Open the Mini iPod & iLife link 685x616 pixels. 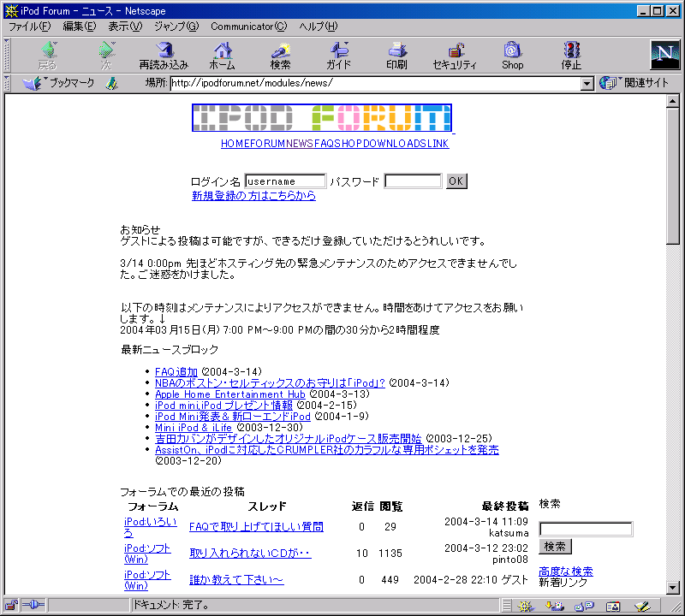[x=194, y=428]
